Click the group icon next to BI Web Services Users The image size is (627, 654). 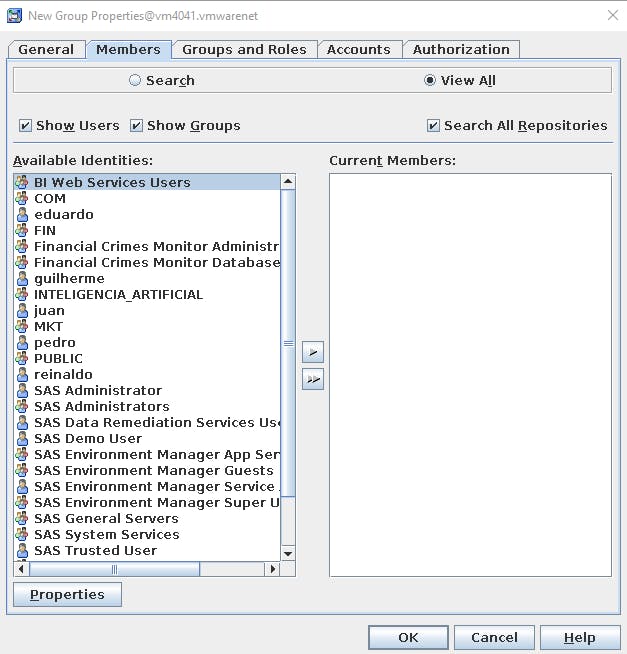(x=22, y=182)
